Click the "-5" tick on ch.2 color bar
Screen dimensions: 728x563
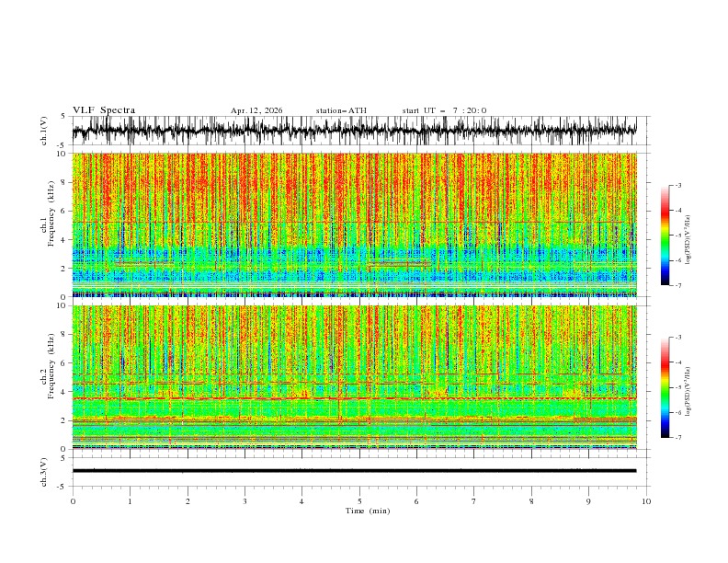pyautogui.click(x=677, y=387)
